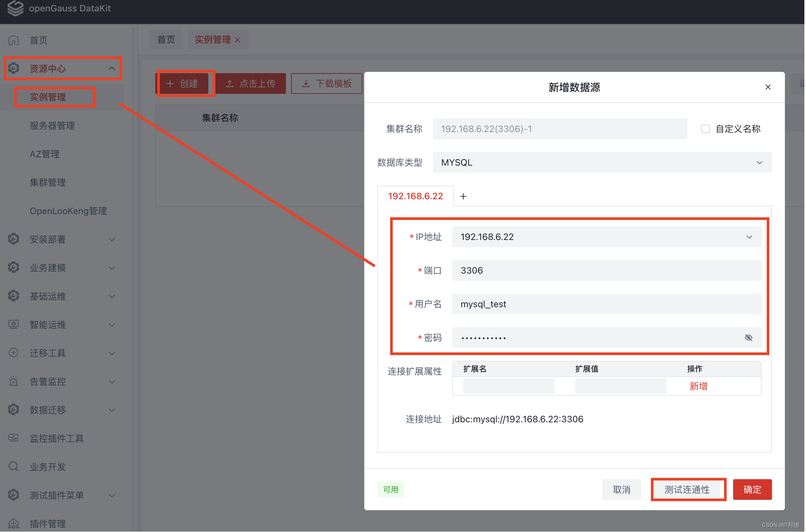806x532 pixels.
Task: Click the 迁移工具 plus icon
Action: 14,353
